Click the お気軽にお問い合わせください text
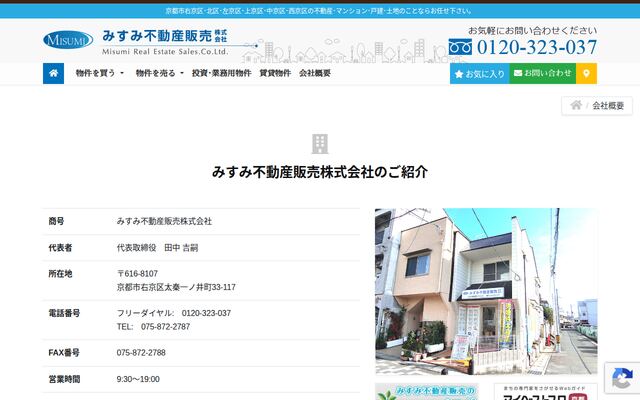The width and height of the screenshot is (640, 400). 532,31
